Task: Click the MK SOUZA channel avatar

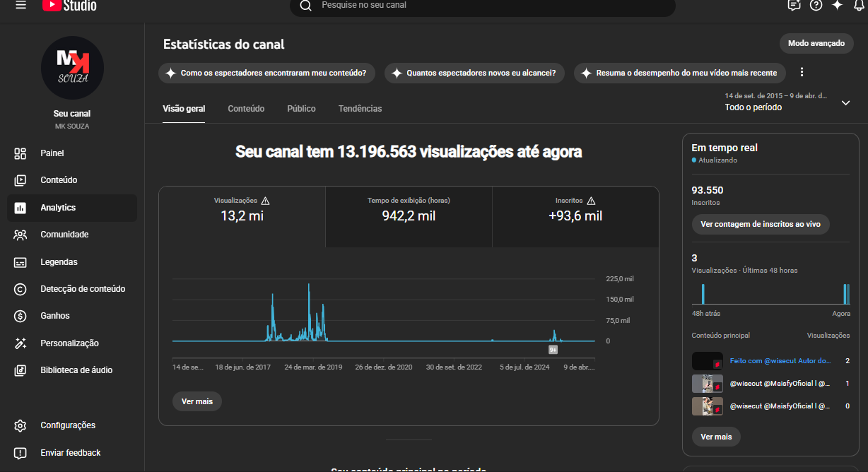Action: (x=72, y=68)
